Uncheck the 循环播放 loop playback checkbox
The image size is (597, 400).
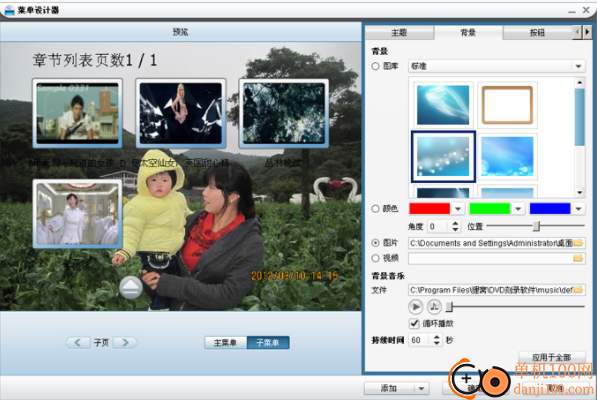click(x=414, y=323)
